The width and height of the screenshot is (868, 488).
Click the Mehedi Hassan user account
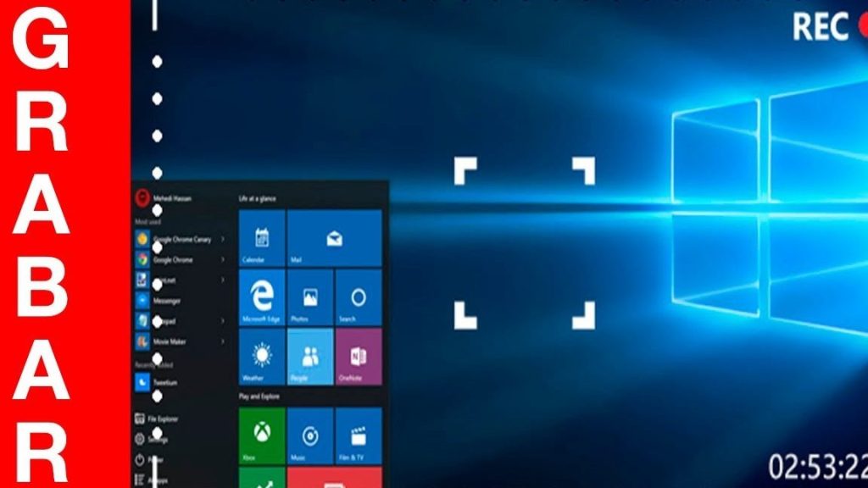[172, 198]
